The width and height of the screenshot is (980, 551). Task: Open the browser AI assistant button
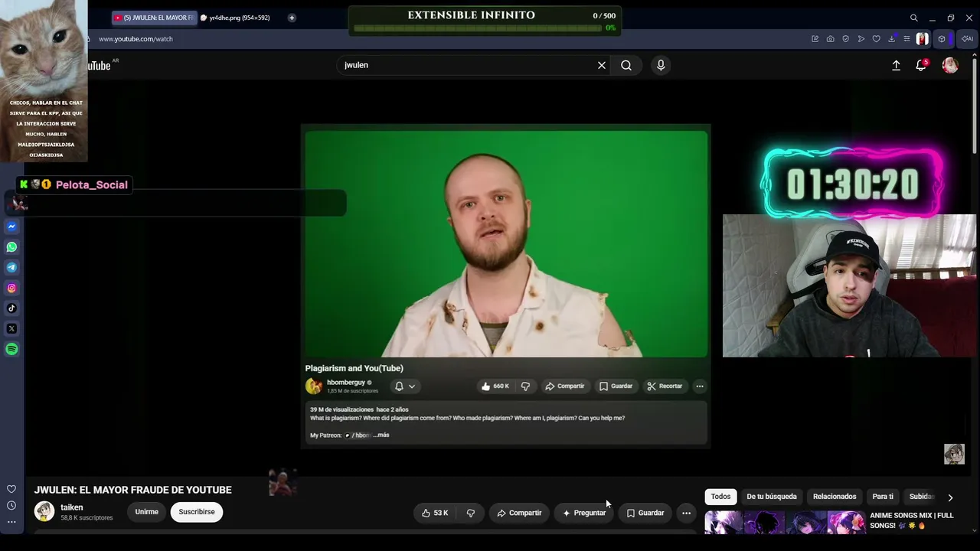(967, 39)
